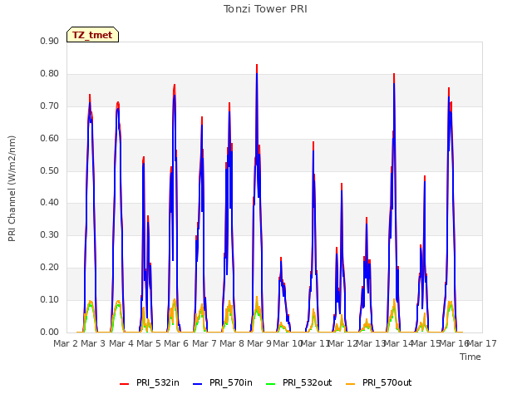Click the Mar 4 x-axis tick label
The image size is (532, 399).
(x=121, y=343)
